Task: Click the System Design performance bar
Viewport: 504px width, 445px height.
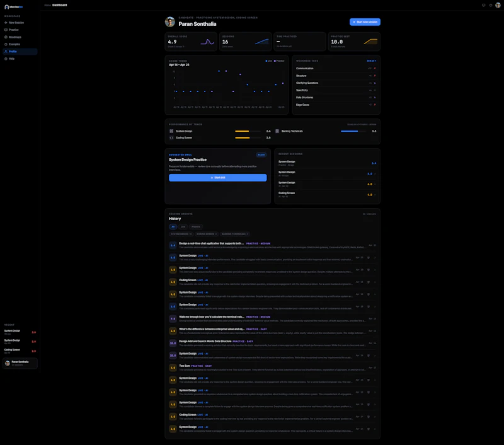Action: (248, 131)
